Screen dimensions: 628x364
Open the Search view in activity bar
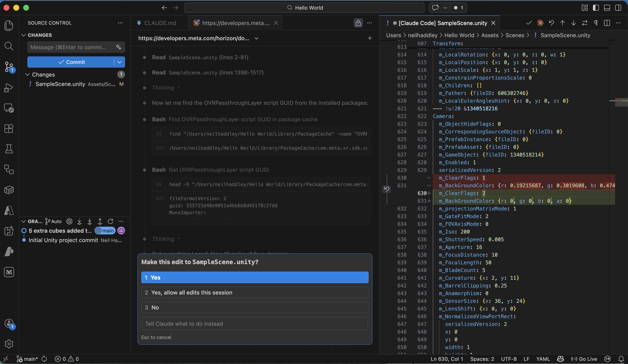(9, 46)
